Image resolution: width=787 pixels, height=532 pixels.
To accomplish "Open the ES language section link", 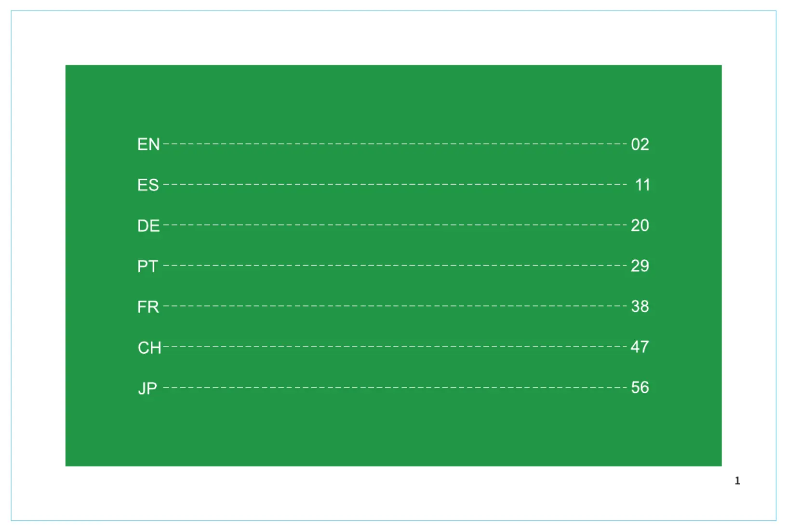I will (148, 185).
